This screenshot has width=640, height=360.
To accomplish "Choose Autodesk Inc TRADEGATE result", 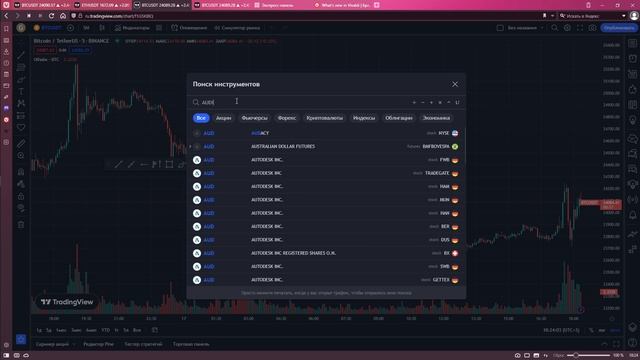I will click(326, 173).
